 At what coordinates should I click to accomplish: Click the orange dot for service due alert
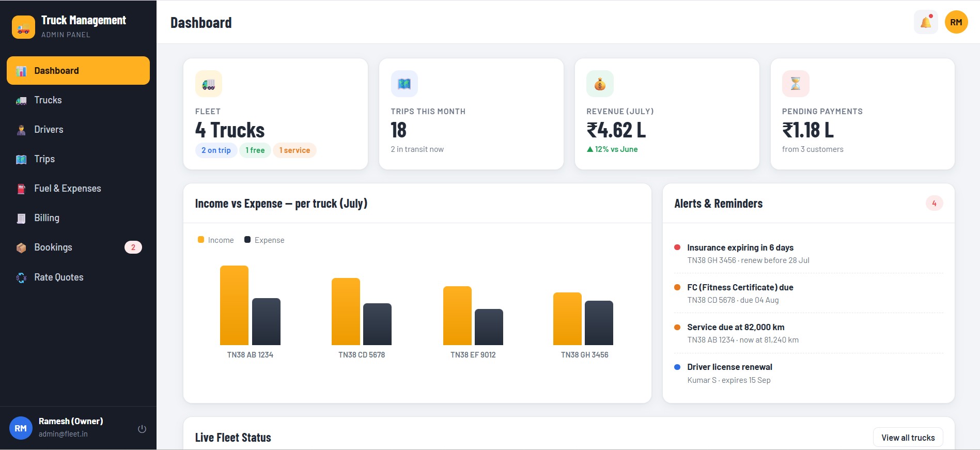(677, 327)
